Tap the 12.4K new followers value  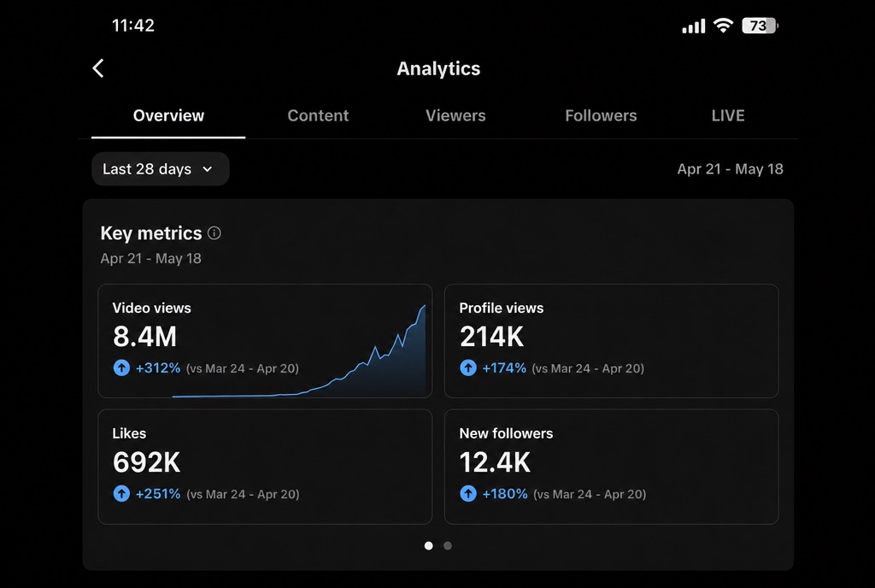(495, 462)
